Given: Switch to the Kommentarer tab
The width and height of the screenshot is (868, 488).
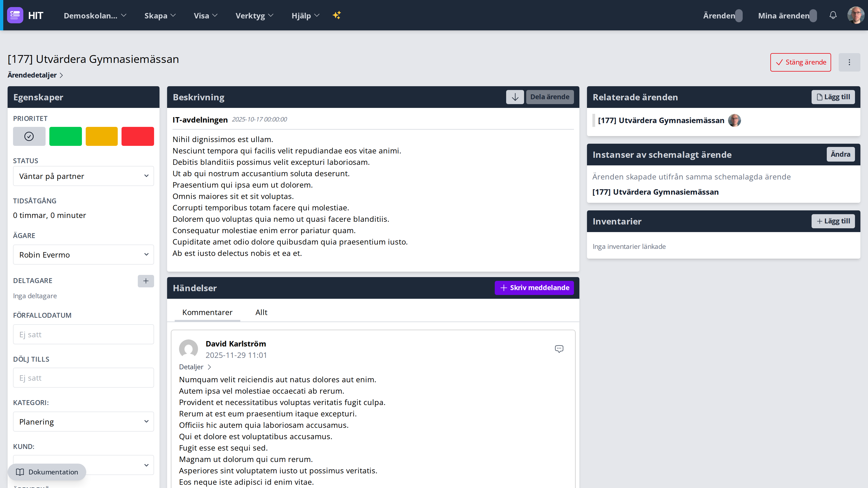Looking at the screenshot, I should [x=207, y=312].
